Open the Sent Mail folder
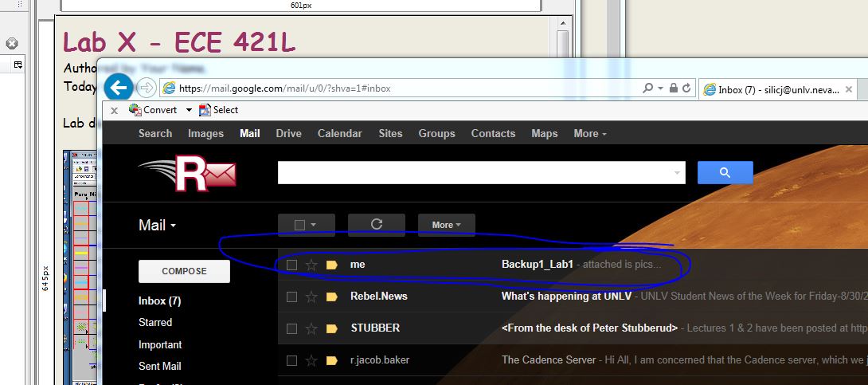 (x=160, y=366)
